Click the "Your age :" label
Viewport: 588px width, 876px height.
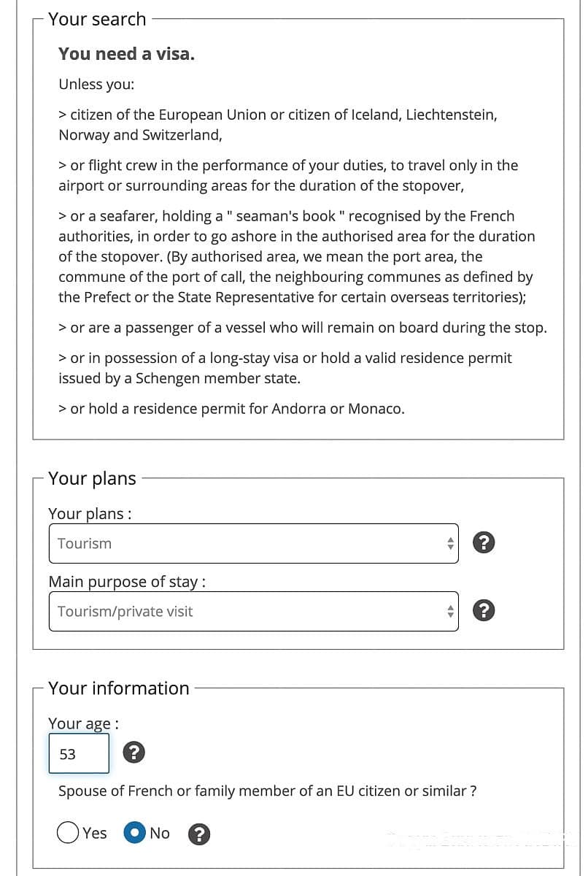[x=84, y=723]
